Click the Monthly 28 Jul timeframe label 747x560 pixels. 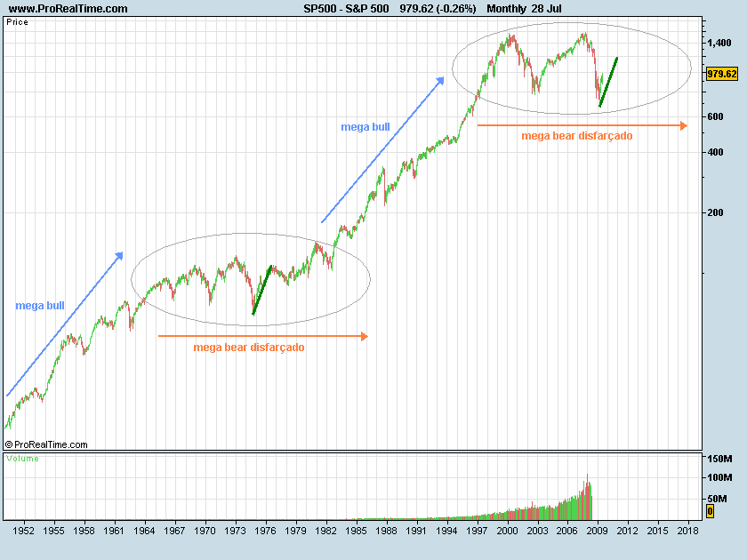click(x=524, y=9)
